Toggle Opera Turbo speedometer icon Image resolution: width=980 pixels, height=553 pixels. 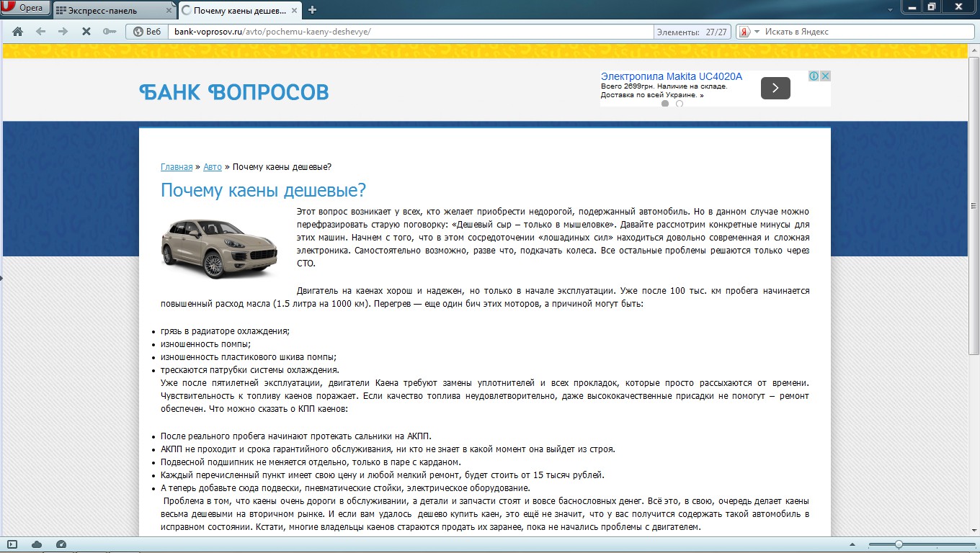[x=61, y=544]
